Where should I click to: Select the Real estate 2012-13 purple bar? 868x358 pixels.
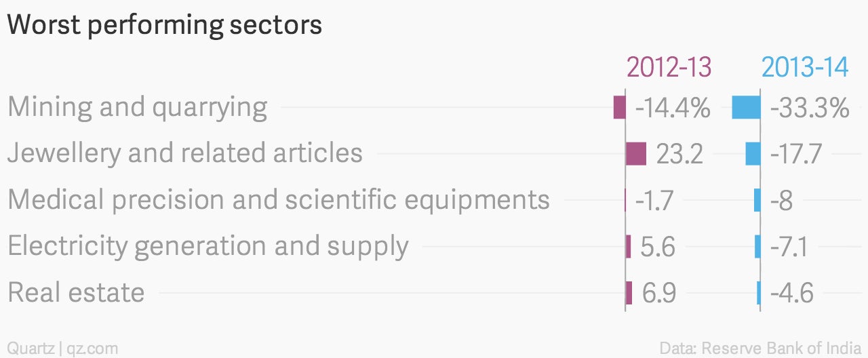click(629, 293)
